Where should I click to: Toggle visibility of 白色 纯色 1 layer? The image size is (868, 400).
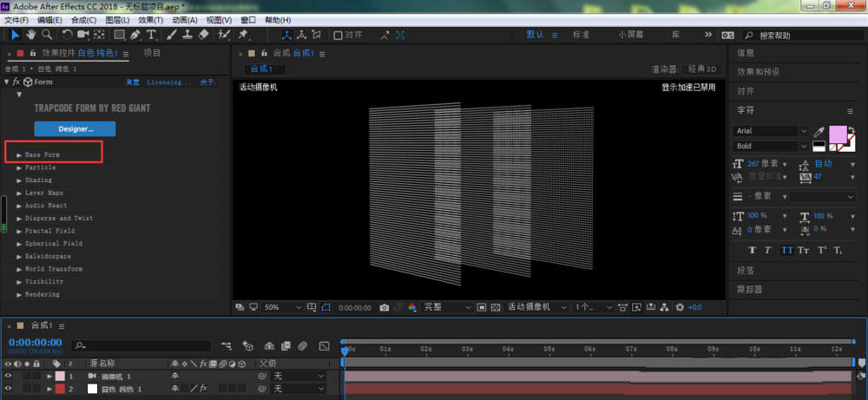pyautogui.click(x=9, y=389)
